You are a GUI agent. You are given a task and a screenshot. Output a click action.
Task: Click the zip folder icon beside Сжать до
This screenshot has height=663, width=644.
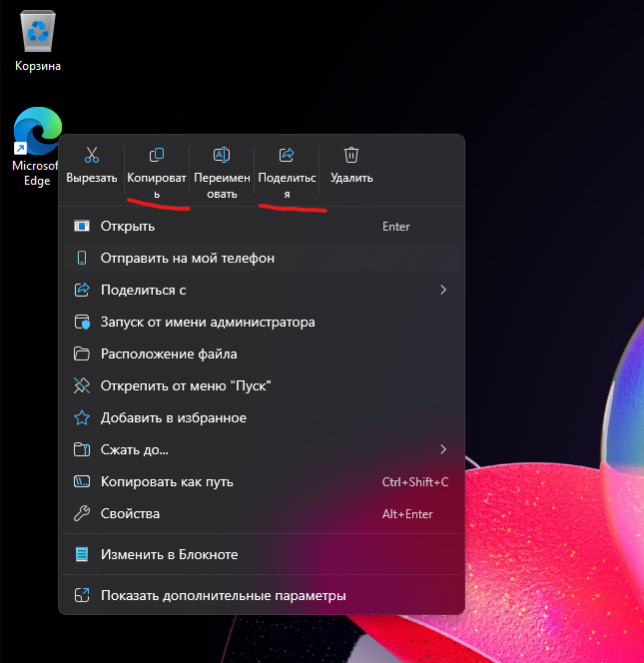point(82,449)
